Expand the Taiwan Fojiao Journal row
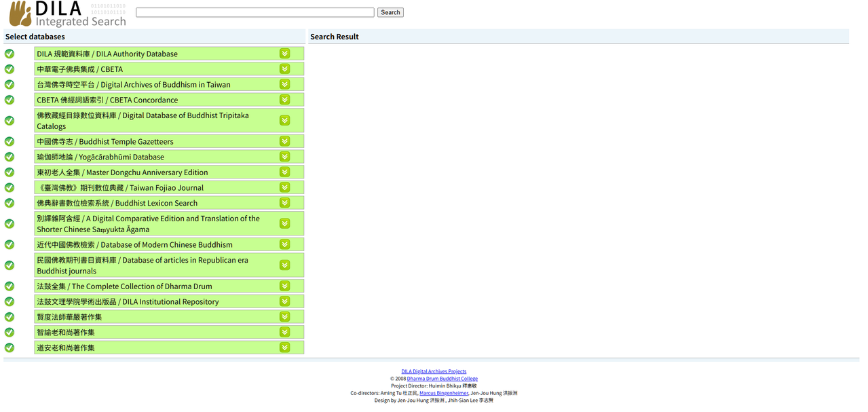Image resolution: width=868 pixels, height=412 pixels. (285, 187)
